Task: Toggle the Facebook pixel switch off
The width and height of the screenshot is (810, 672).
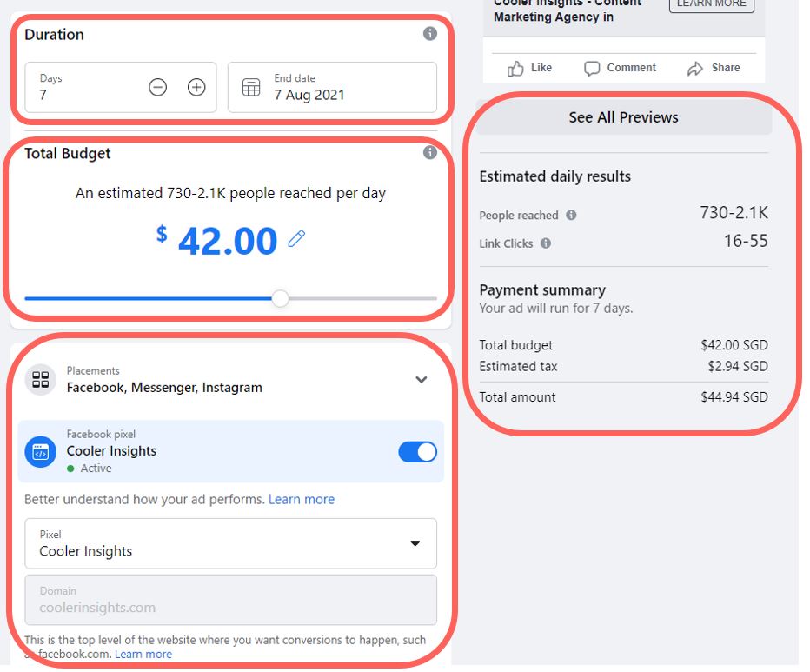Action: (417, 452)
